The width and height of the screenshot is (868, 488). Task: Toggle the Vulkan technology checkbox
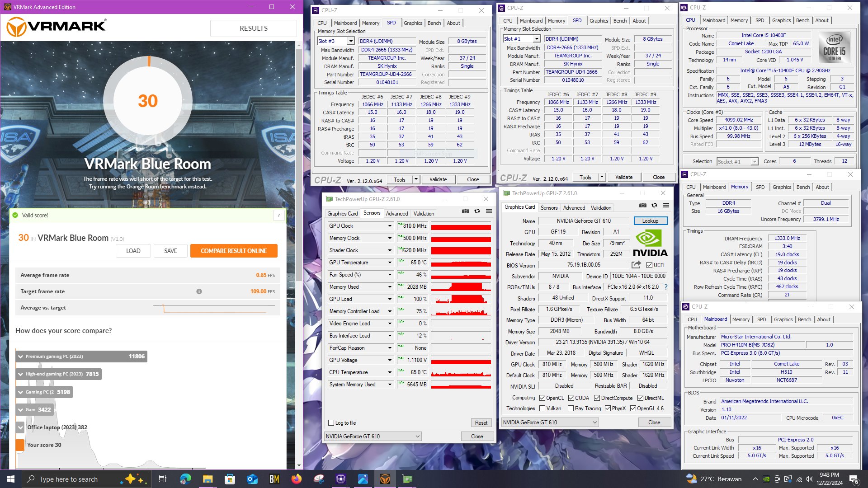542,408
